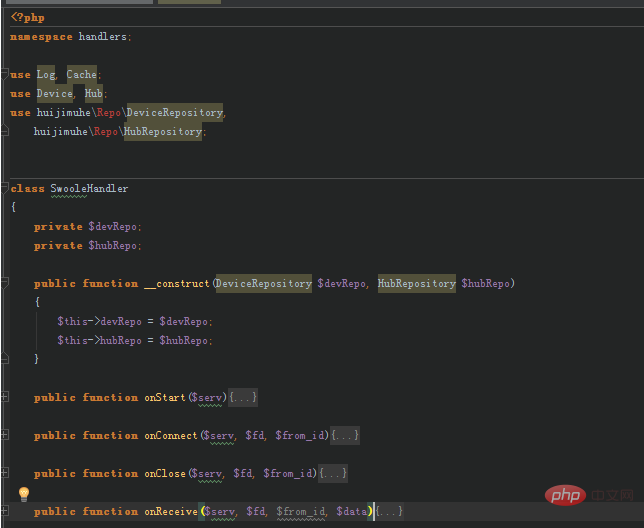This screenshot has width=644, height=528.
Task: Click HubRepository type hint in constructor
Action: click(416, 284)
